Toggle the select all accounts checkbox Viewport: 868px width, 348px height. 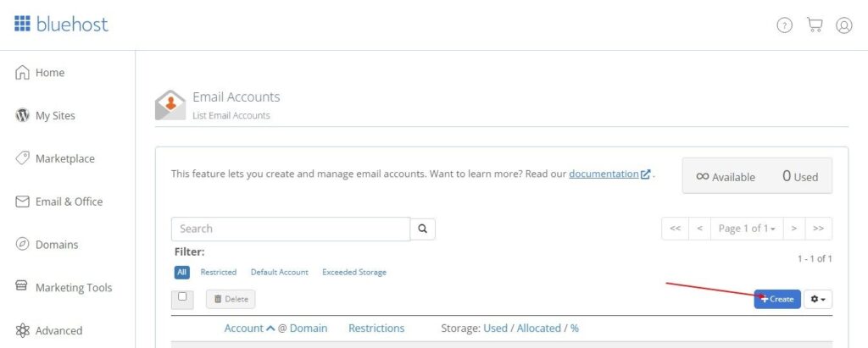pos(182,297)
